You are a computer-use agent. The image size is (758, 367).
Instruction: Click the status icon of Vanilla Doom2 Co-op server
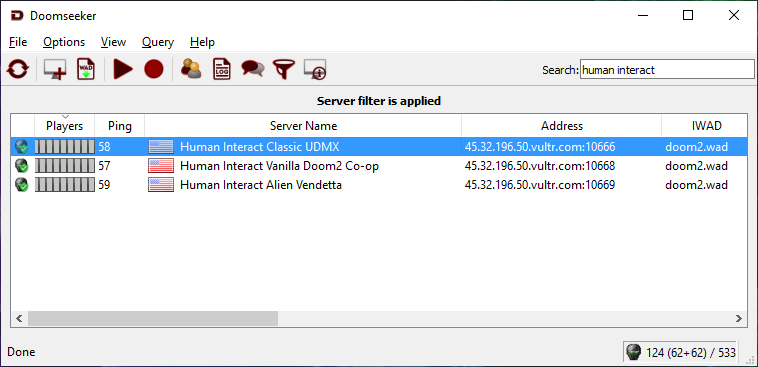click(x=22, y=166)
